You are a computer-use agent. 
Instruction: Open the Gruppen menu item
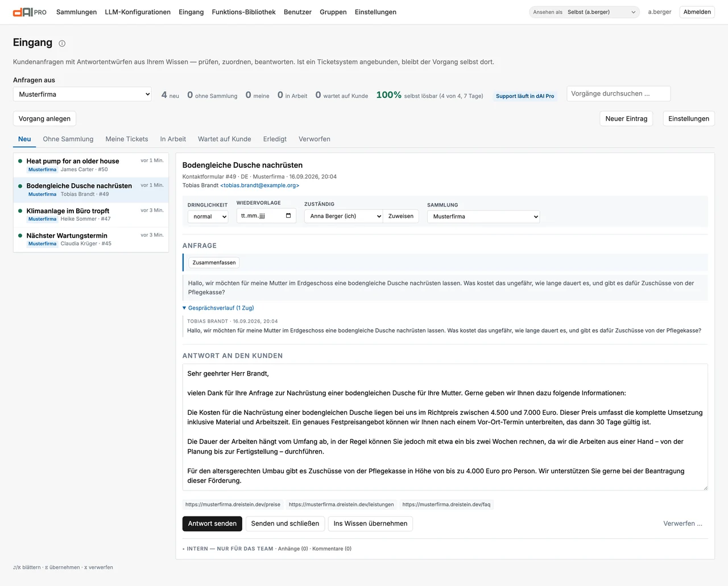click(x=333, y=12)
